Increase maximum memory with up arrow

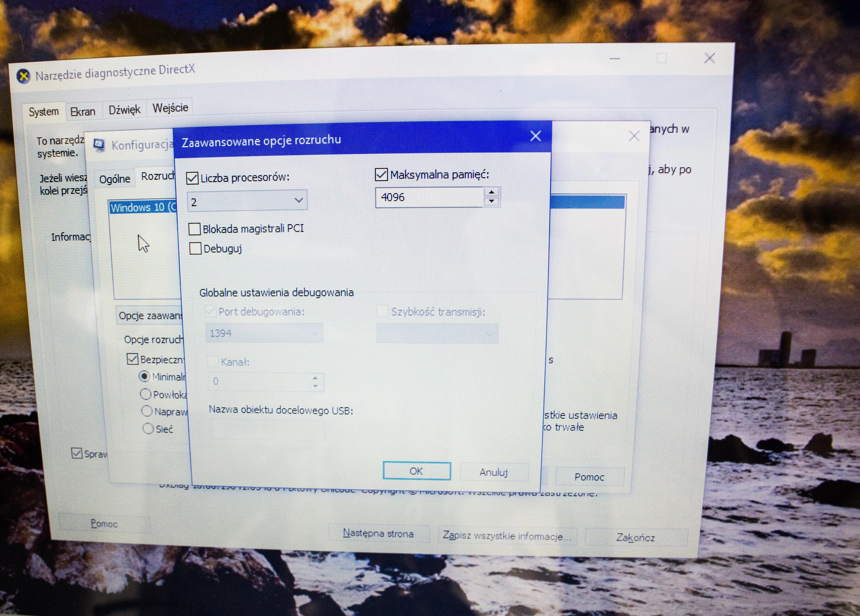coord(491,192)
